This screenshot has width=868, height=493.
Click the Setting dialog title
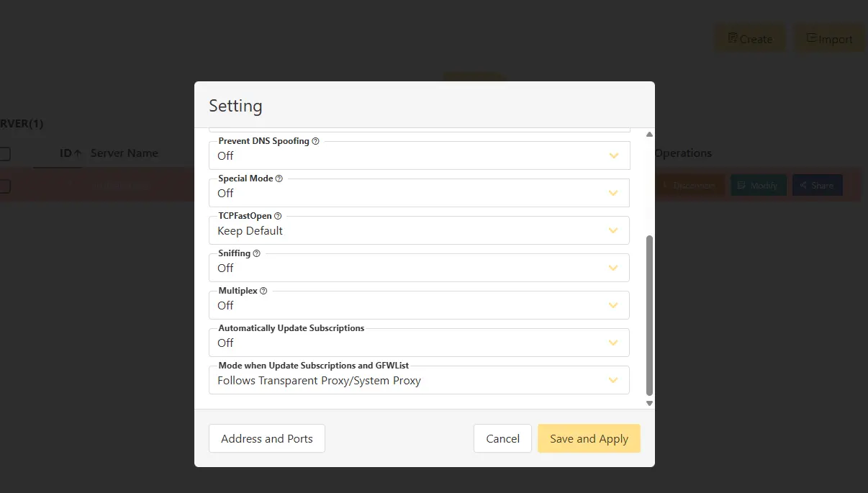tap(235, 106)
